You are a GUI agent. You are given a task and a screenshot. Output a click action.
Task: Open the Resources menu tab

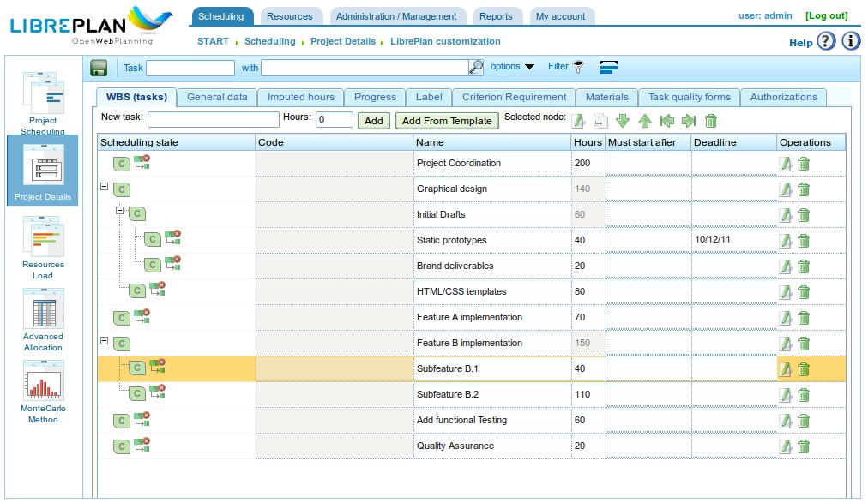coord(289,16)
